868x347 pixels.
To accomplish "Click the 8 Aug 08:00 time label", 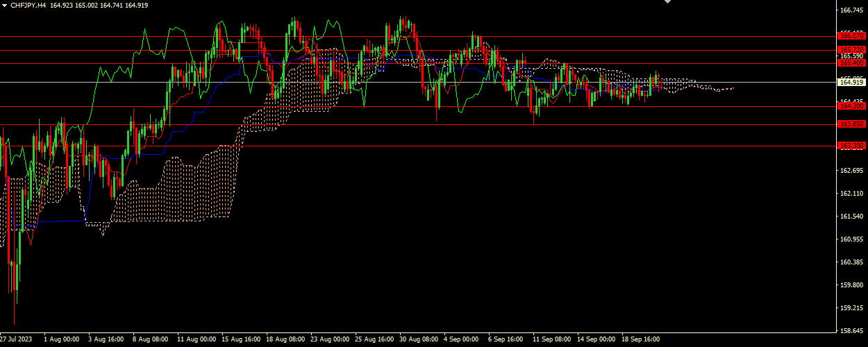I will (x=151, y=339).
